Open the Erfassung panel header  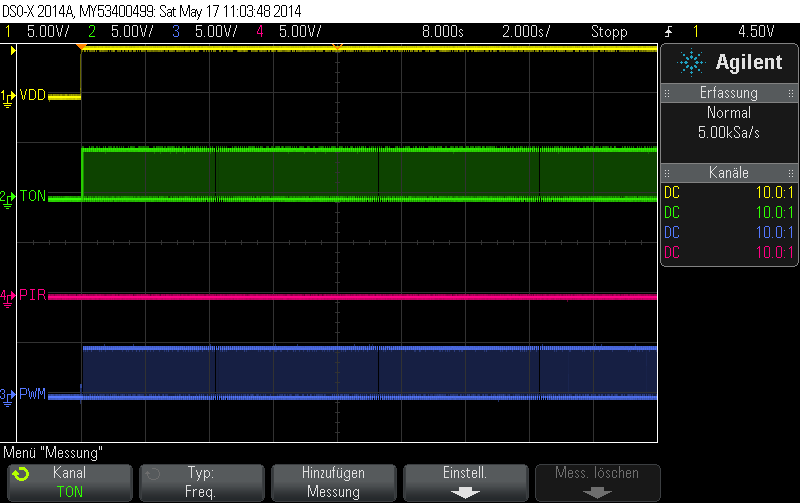[x=728, y=93]
